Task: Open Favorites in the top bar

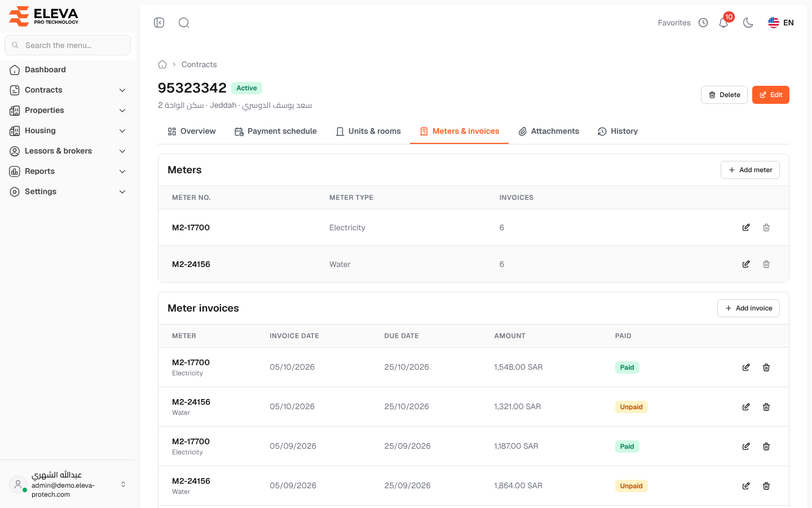Action: click(674, 23)
